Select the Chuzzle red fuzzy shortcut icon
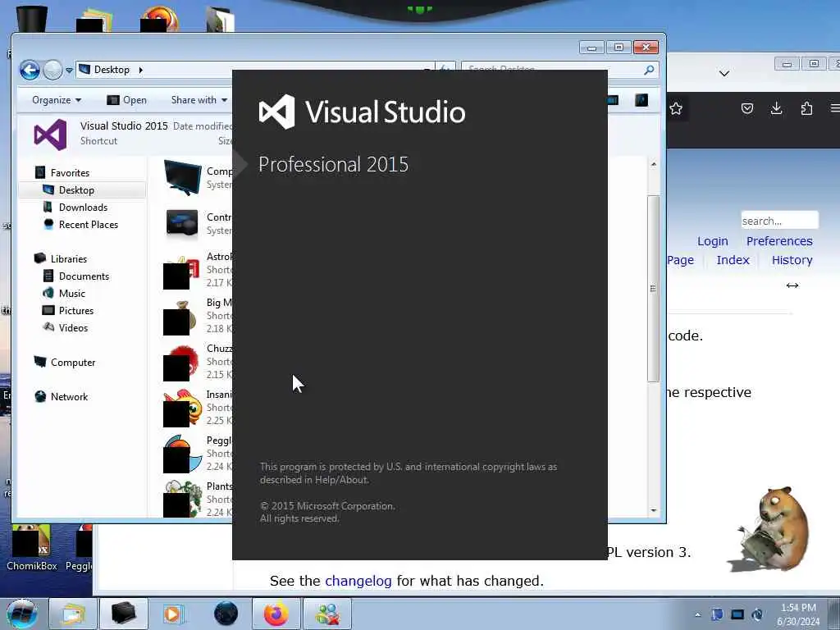Screen dimensions: 840x630 click(183, 363)
